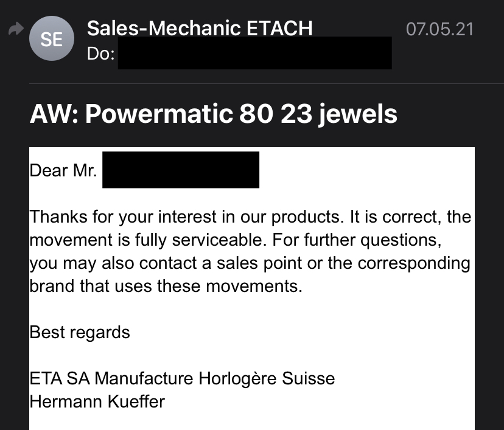Viewport: 504px width, 430px height.
Task: Tap "brand that uses these movements" text
Action: pos(166,286)
